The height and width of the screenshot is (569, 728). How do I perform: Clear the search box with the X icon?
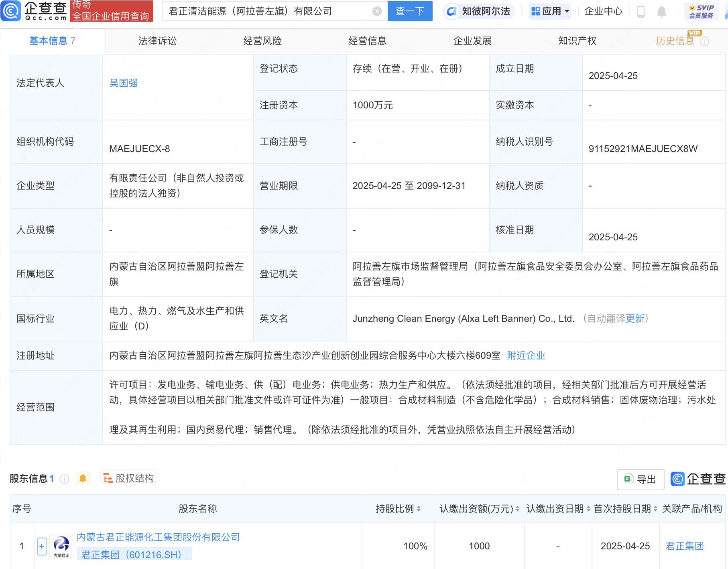point(377,11)
